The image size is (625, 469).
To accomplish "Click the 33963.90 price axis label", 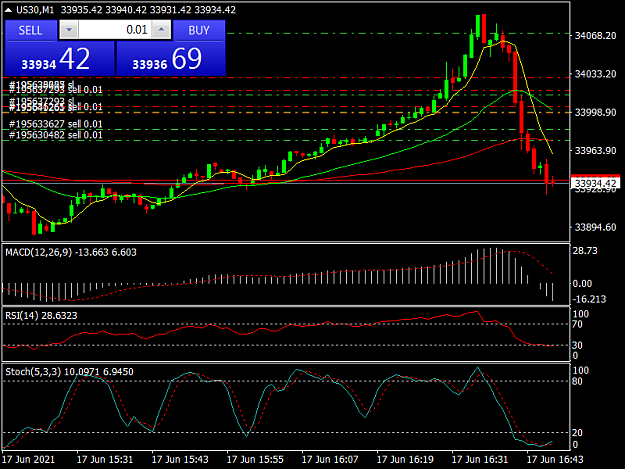I will coord(596,151).
